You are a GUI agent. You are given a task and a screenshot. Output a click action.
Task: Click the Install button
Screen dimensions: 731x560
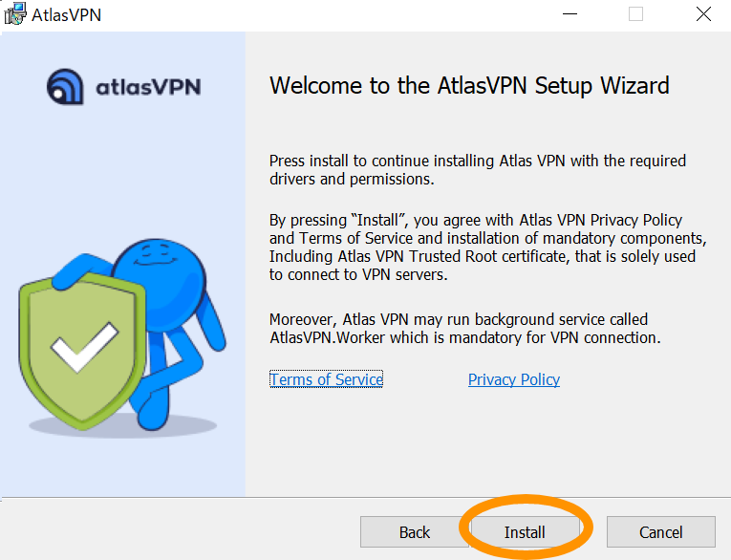(525, 532)
